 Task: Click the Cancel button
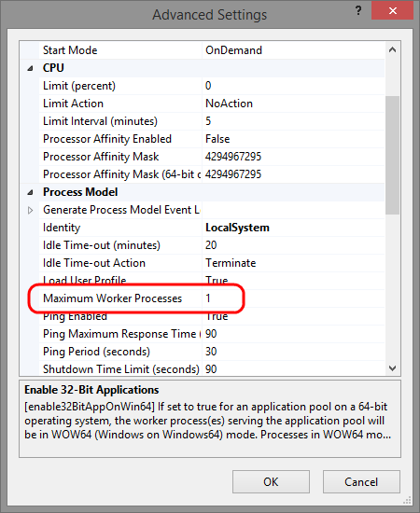361,481
